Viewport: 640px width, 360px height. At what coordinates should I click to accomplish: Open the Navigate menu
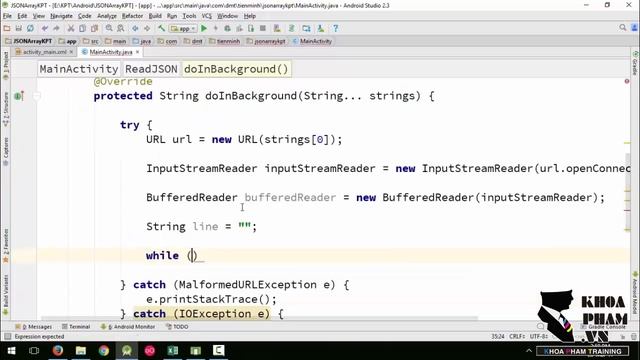(x=61, y=16)
